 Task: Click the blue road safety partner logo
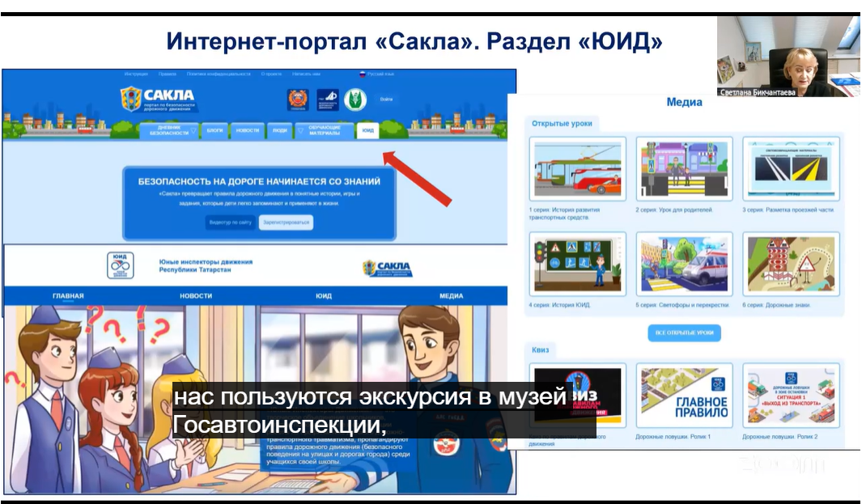327,99
